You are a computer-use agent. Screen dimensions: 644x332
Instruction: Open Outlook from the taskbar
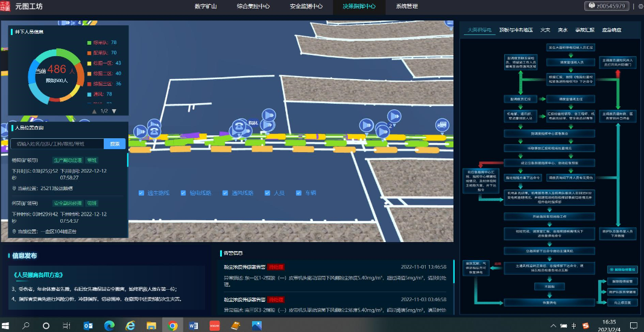pyautogui.click(x=88, y=325)
